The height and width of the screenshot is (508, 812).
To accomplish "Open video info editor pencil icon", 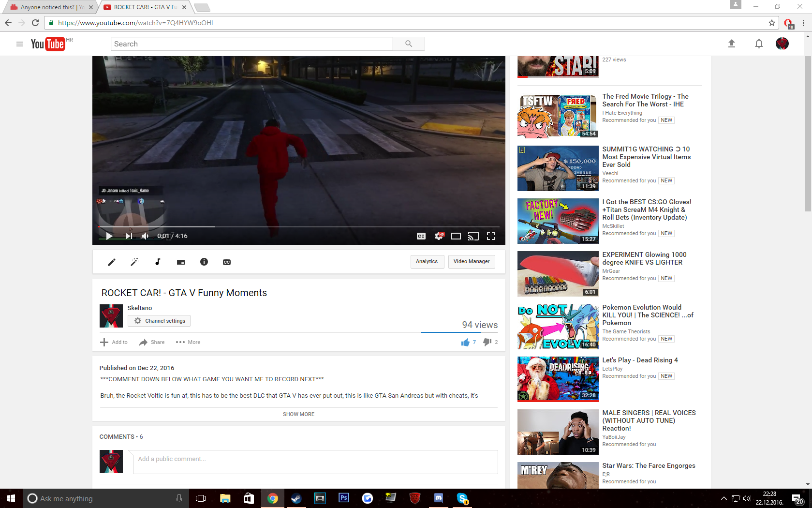I will [111, 262].
